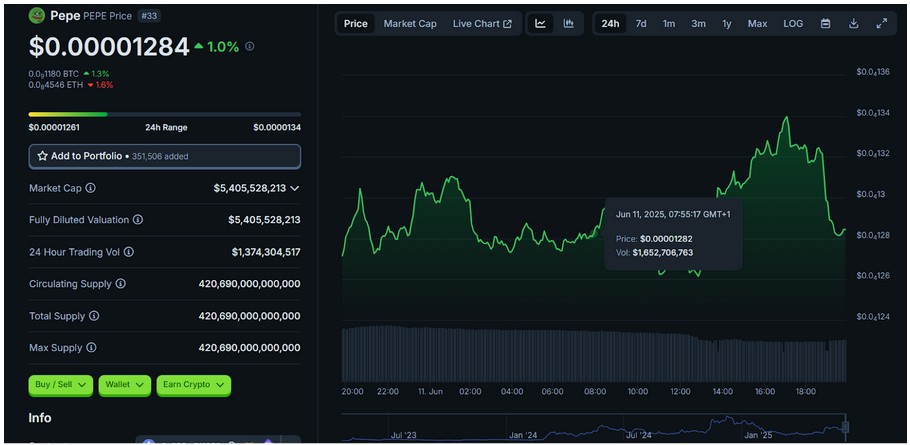The height and width of the screenshot is (445, 910).
Task: Expand chart to fullscreen
Action: 882,24
